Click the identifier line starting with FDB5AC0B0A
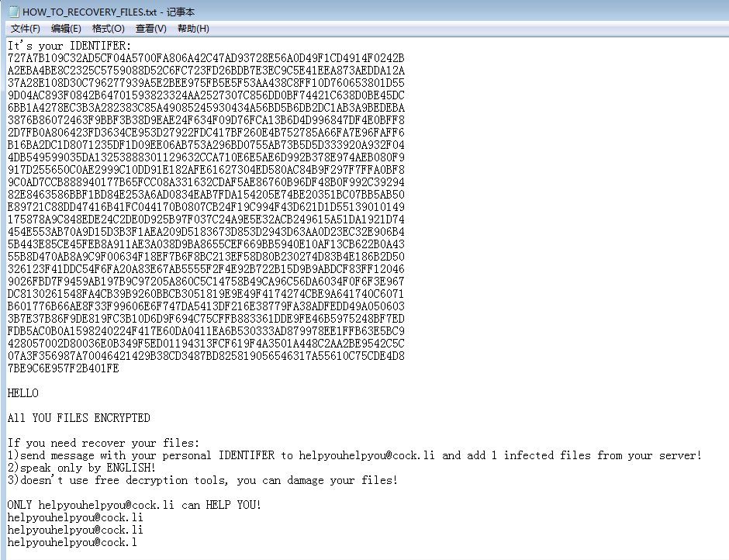729x560 pixels. point(206,331)
